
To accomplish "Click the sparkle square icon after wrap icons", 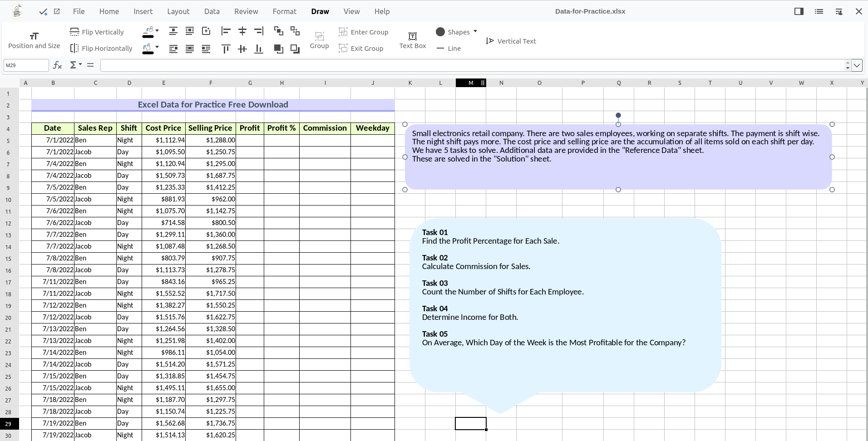I will [206, 31].
